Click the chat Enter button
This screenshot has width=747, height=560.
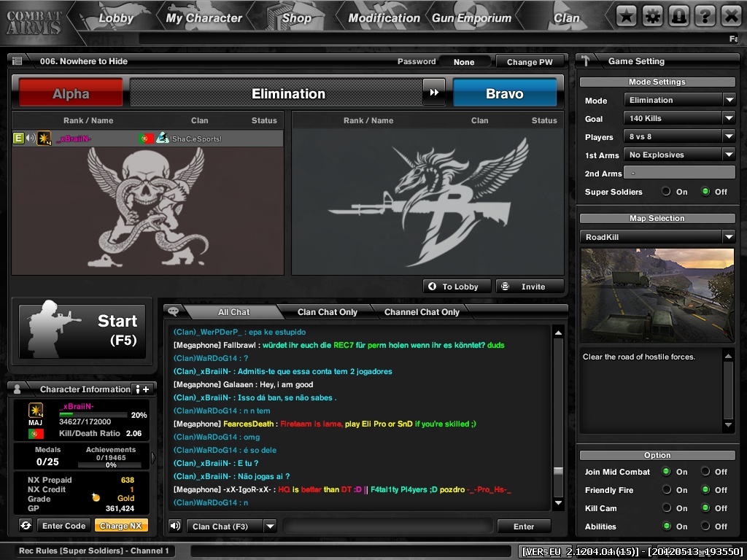click(x=524, y=526)
